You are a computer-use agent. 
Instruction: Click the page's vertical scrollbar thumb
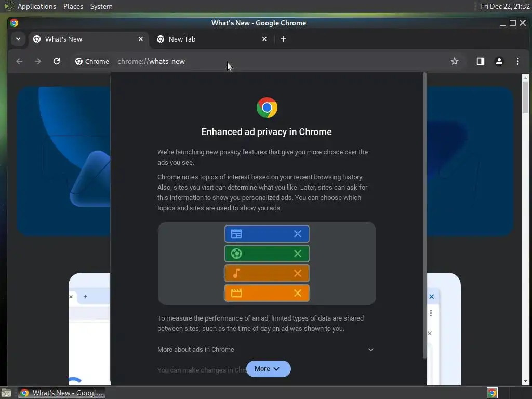(x=526, y=97)
